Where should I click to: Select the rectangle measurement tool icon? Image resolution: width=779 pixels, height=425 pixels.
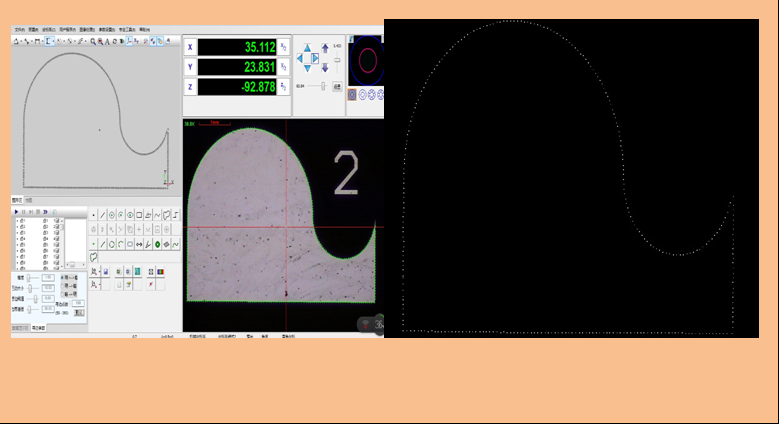coord(140,215)
